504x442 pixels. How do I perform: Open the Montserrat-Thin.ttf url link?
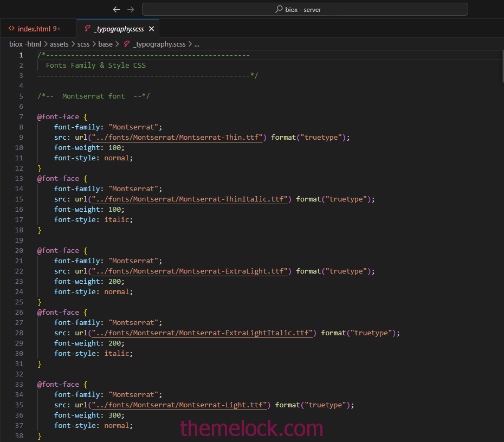pyautogui.click(x=178, y=138)
